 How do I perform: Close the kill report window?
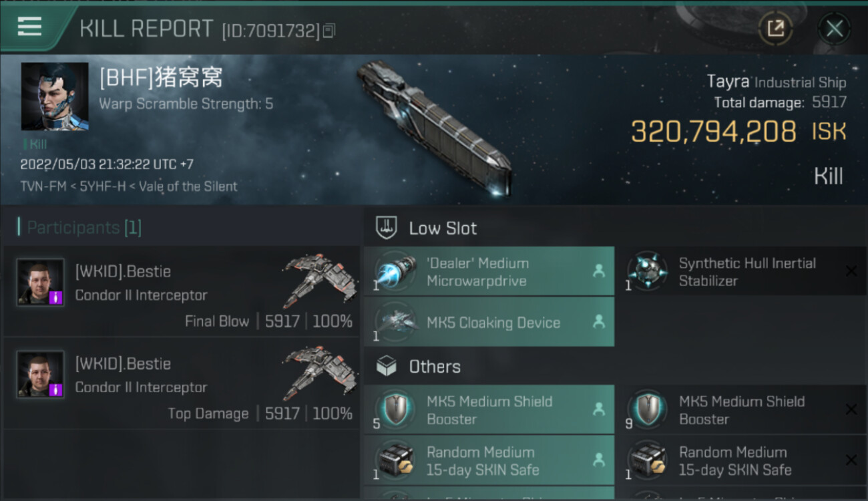(834, 29)
